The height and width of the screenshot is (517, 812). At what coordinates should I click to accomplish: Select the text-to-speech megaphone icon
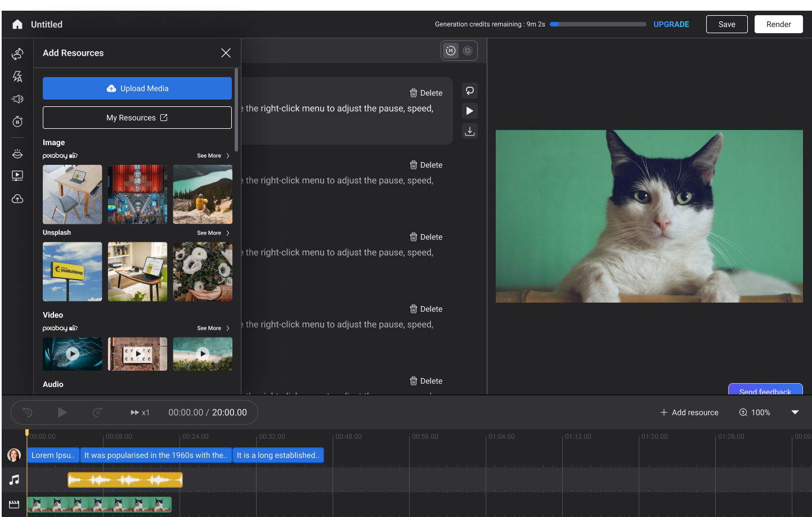17,99
